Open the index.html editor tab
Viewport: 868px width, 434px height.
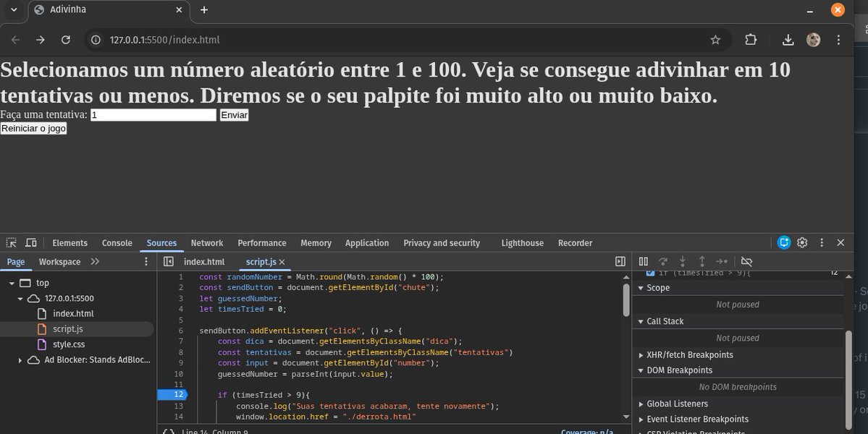pyautogui.click(x=203, y=262)
